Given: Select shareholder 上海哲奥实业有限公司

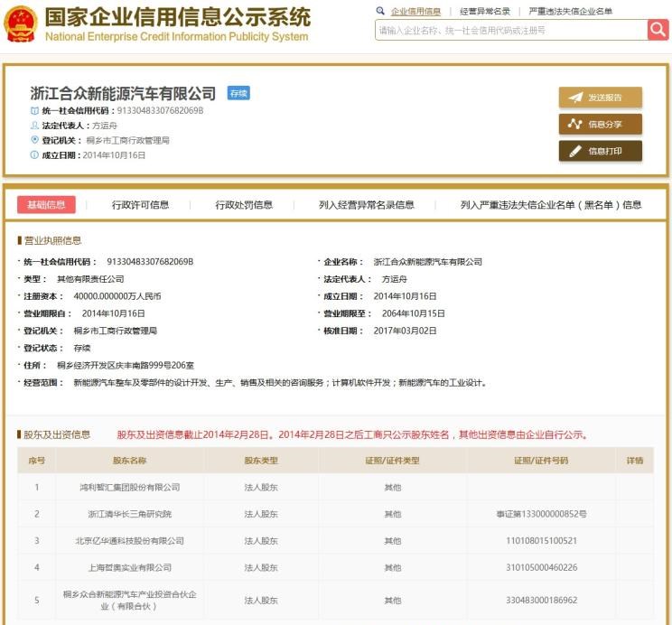Looking at the screenshot, I should pos(130,567).
